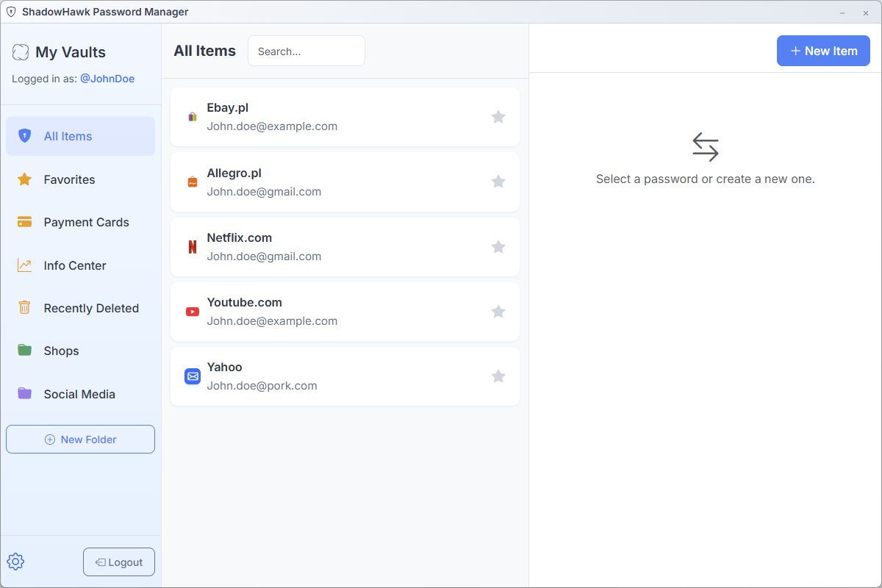Switch to the All Items view
The width and height of the screenshot is (882, 588).
[68, 136]
